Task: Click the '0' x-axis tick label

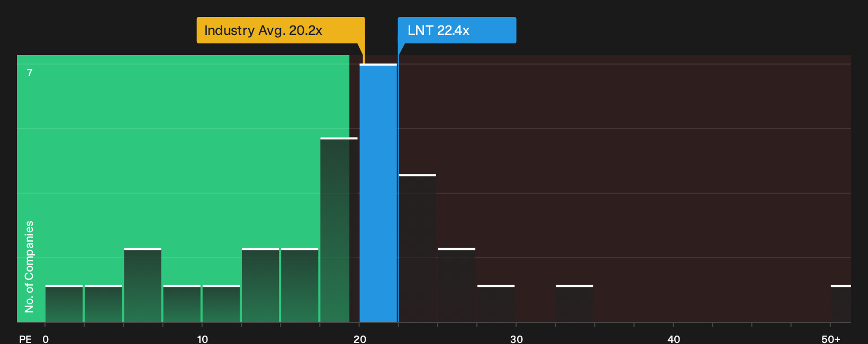Action: coord(46,339)
